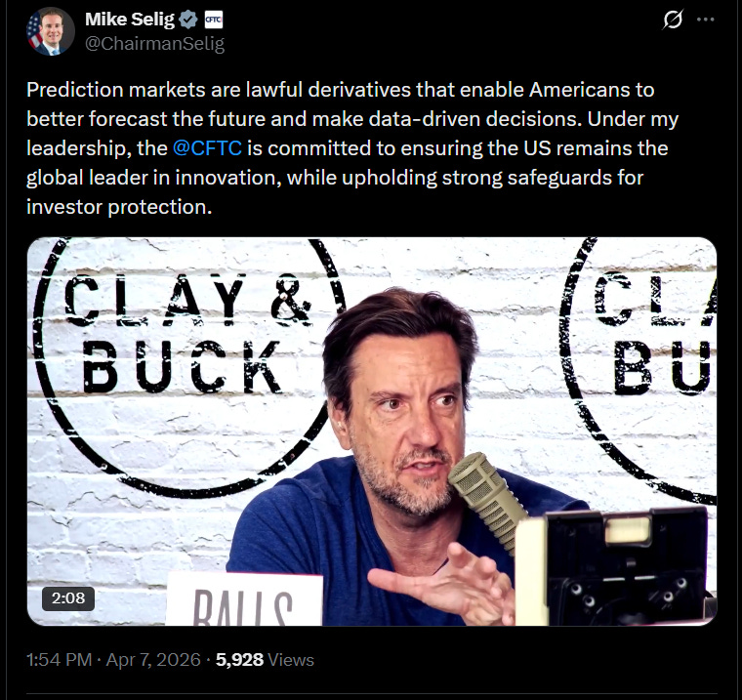The image size is (742, 700).
Task: Open the CFTC affiliation badge
Action: tap(214, 20)
